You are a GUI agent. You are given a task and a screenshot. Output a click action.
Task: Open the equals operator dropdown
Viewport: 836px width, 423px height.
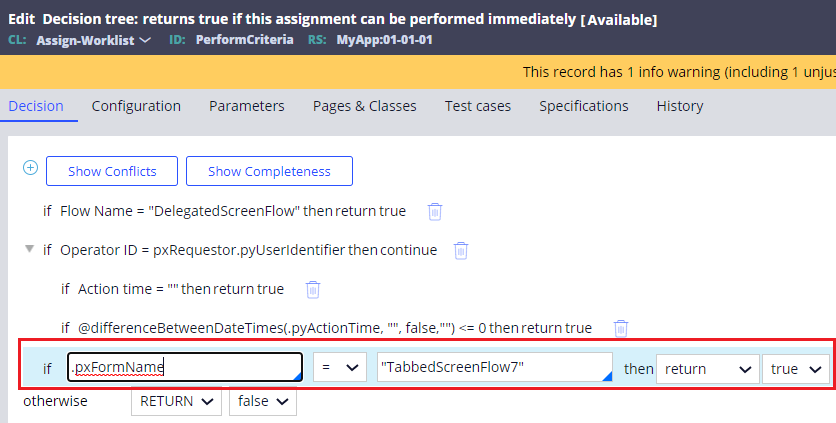point(340,368)
